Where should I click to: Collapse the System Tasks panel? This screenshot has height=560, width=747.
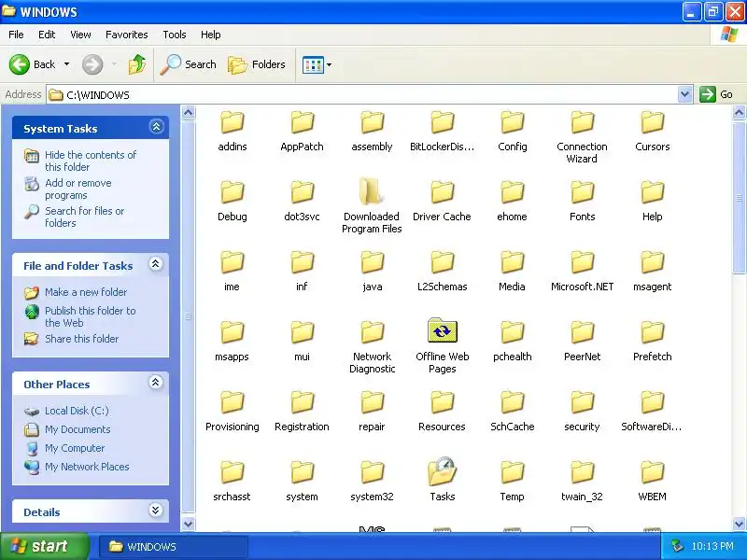tap(156, 127)
